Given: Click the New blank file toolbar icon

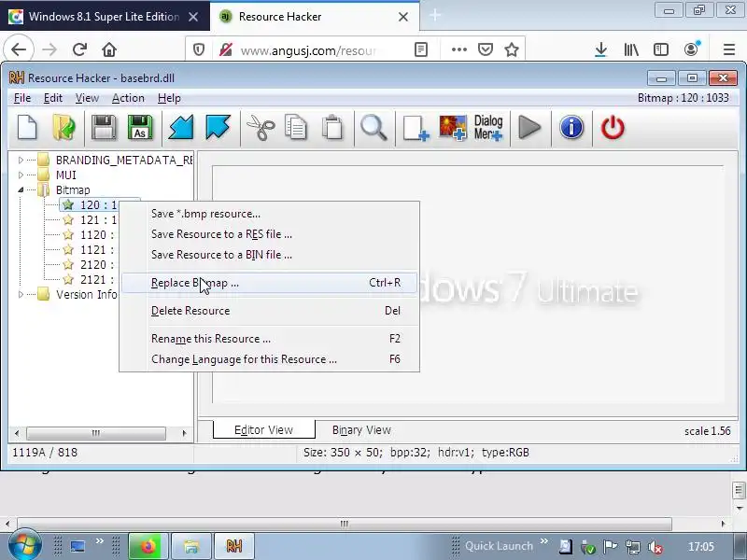Looking at the screenshot, I should coord(28,128).
